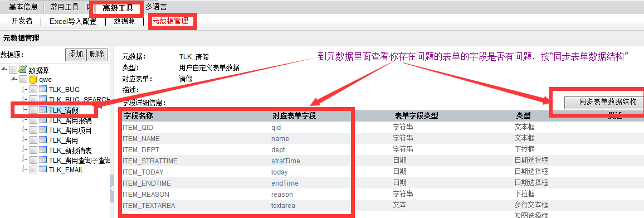Tick the TLK_费用项目 checkbox
Viewport: 644px width, 218px height.
[x=33, y=130]
